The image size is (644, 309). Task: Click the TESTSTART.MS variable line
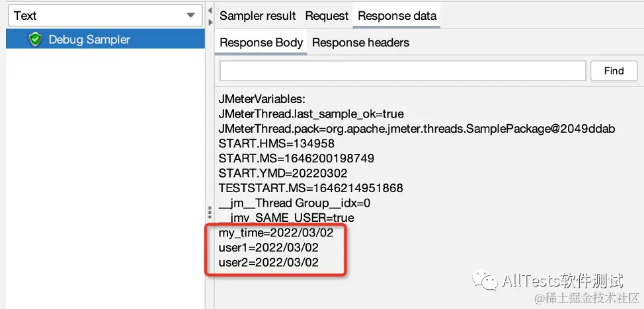[x=311, y=188]
